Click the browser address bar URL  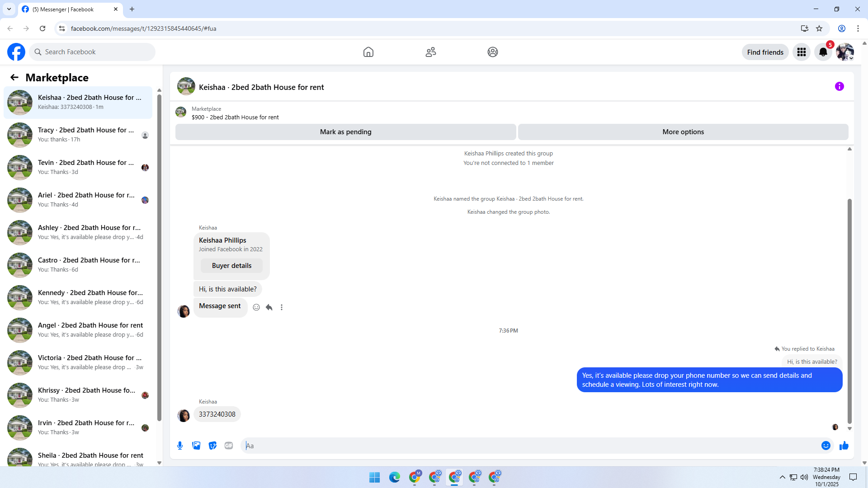pos(143,28)
